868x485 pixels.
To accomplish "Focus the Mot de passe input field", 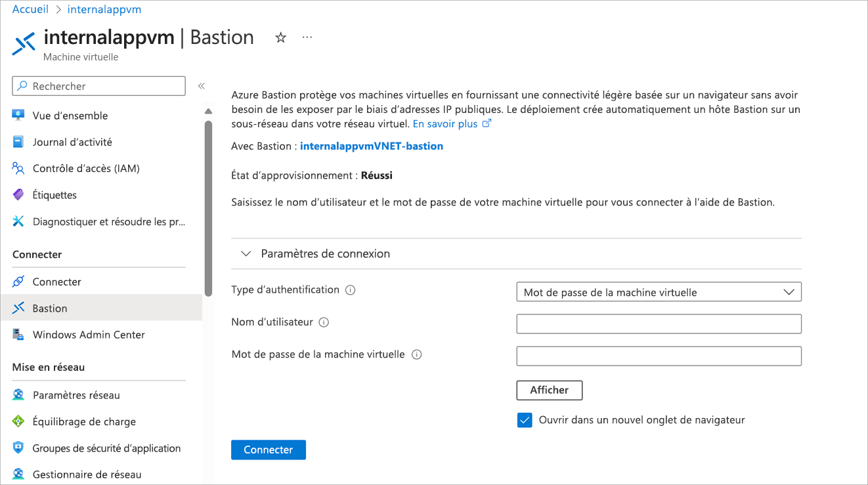I will coord(659,356).
